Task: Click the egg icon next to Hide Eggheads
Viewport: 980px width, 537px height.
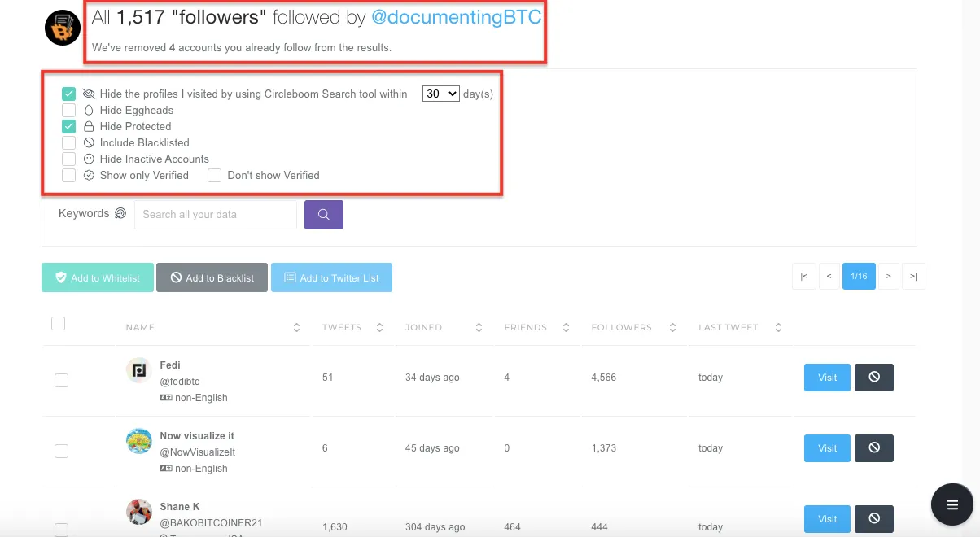Action: pyautogui.click(x=90, y=110)
